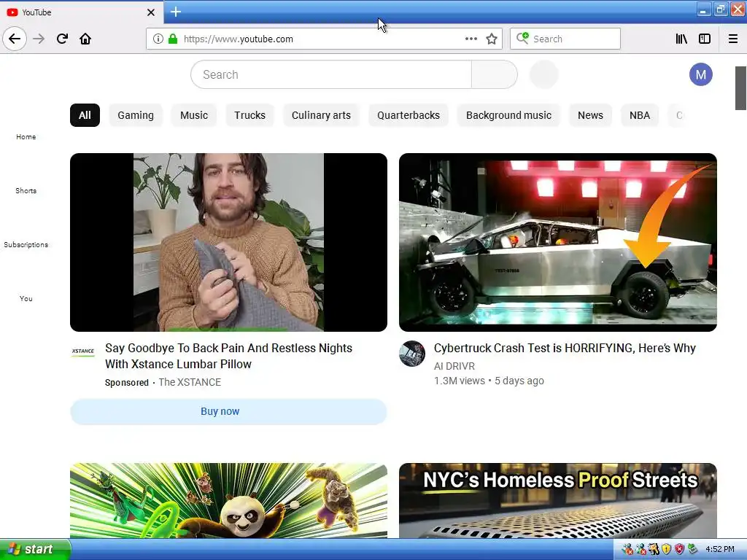
Task: Select the Trucks chip
Action: 249,115
